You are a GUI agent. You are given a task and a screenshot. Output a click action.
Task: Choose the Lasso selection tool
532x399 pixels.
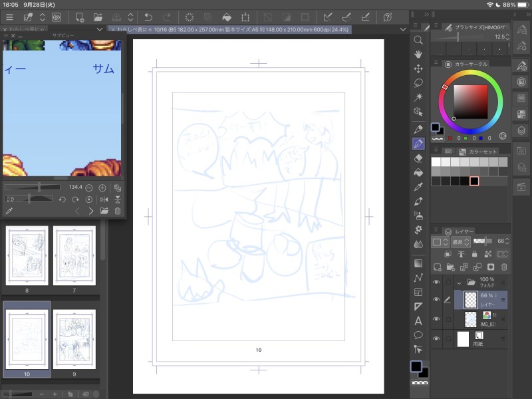[x=418, y=83]
